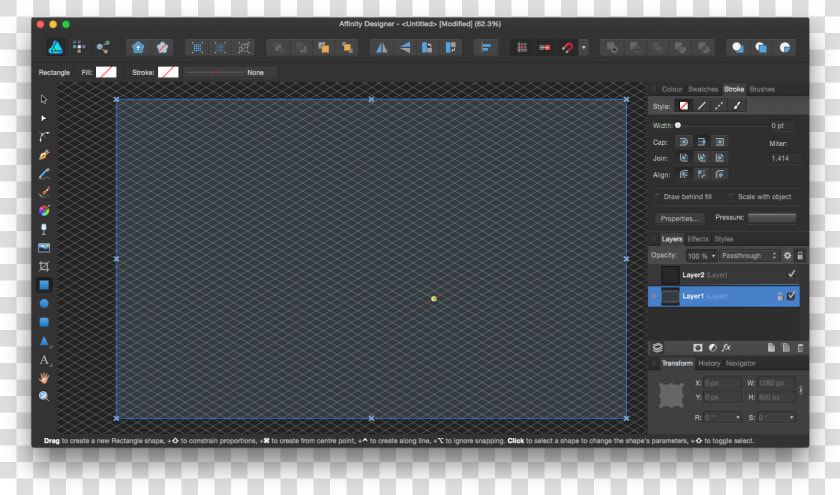Open the Stroke colour swatch

(x=168, y=72)
